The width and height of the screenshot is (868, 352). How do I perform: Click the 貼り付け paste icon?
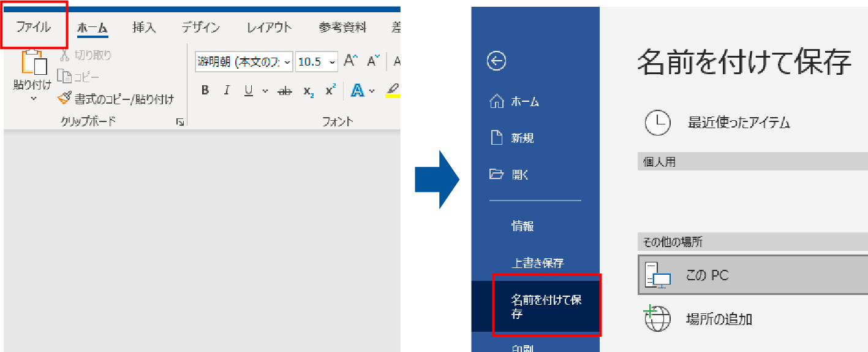click(x=34, y=62)
